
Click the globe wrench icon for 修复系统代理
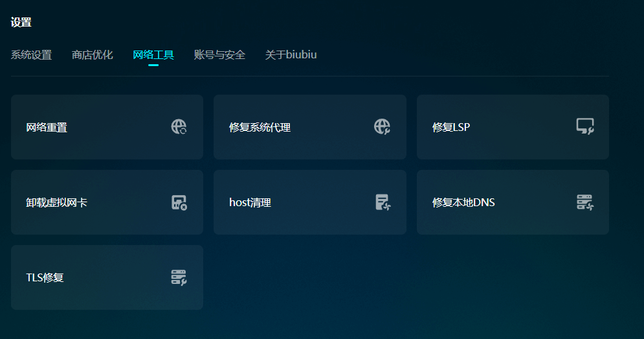[x=382, y=127]
